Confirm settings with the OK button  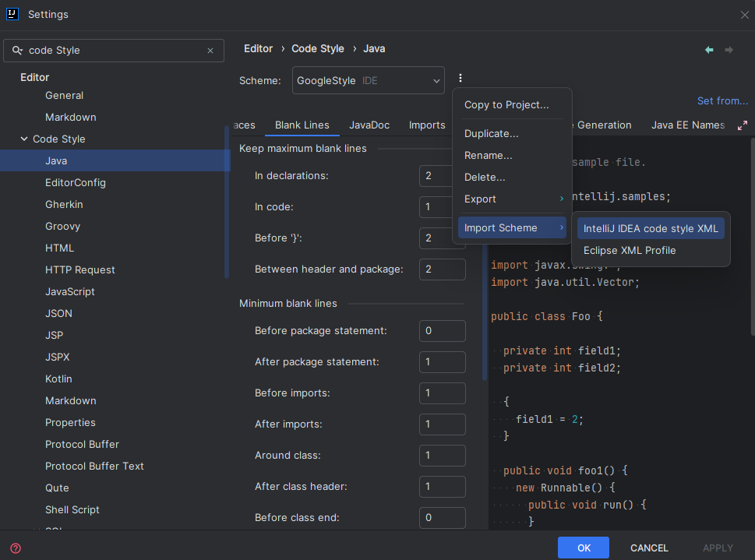[584, 548]
